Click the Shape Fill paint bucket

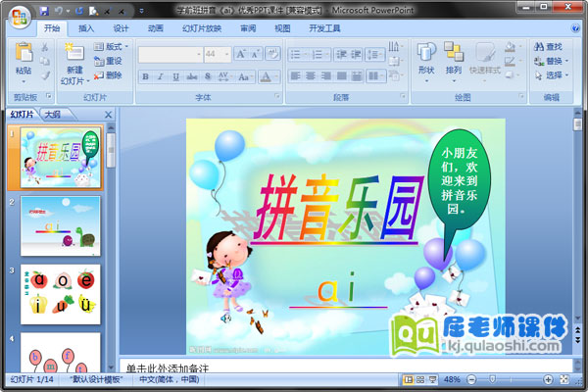coord(510,47)
